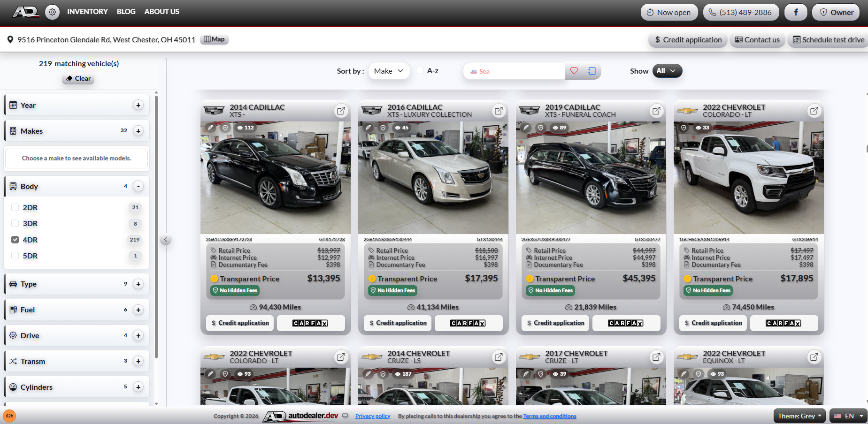Open the Privacy policy link
868x424 pixels.
(373, 416)
